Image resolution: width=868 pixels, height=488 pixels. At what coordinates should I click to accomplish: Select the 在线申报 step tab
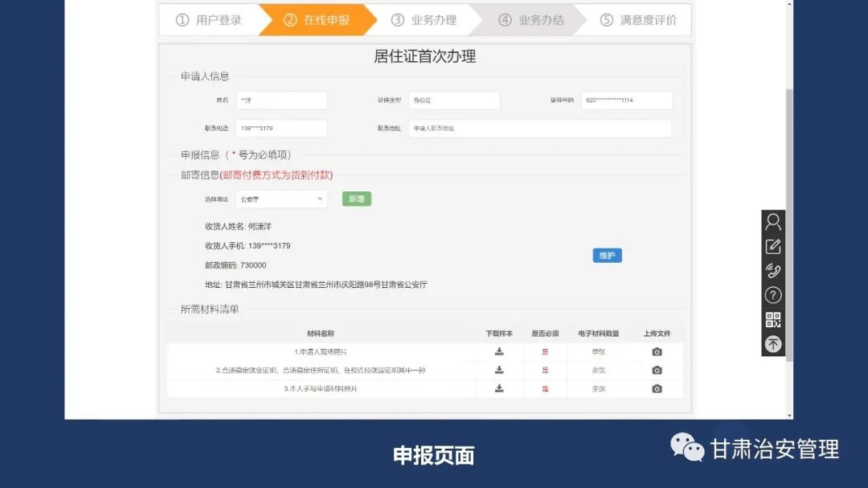tap(317, 20)
